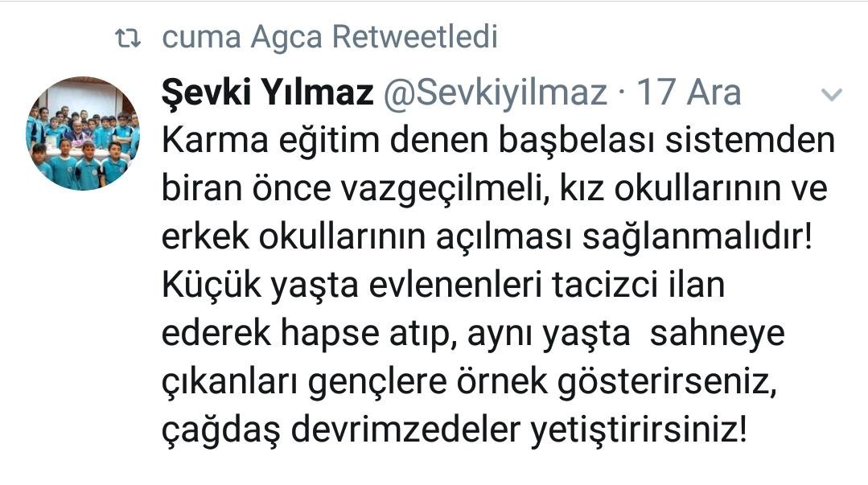Click the @Sevkiyilmaz handle
Viewport: 868px width, 485px height.
pos(496,92)
